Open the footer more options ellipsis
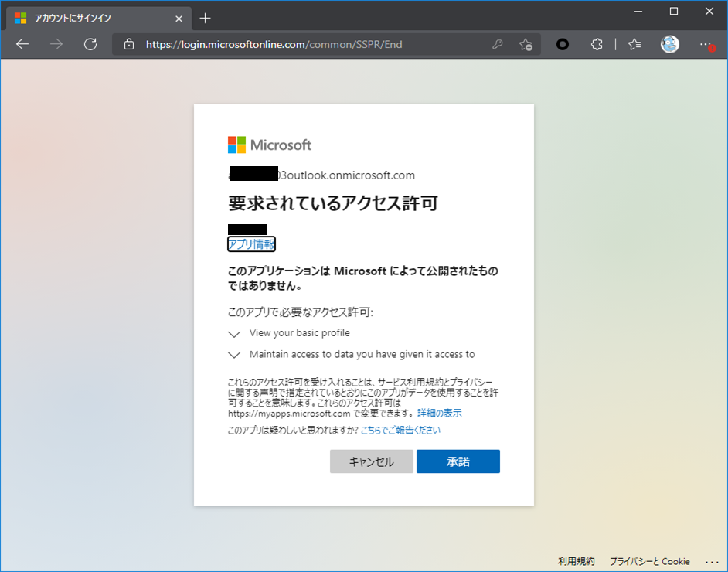This screenshot has height=572, width=728. pos(711,562)
